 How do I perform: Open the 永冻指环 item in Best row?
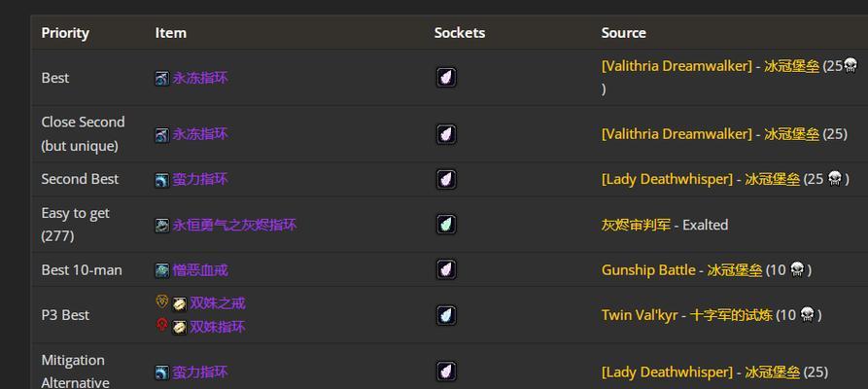[200, 78]
